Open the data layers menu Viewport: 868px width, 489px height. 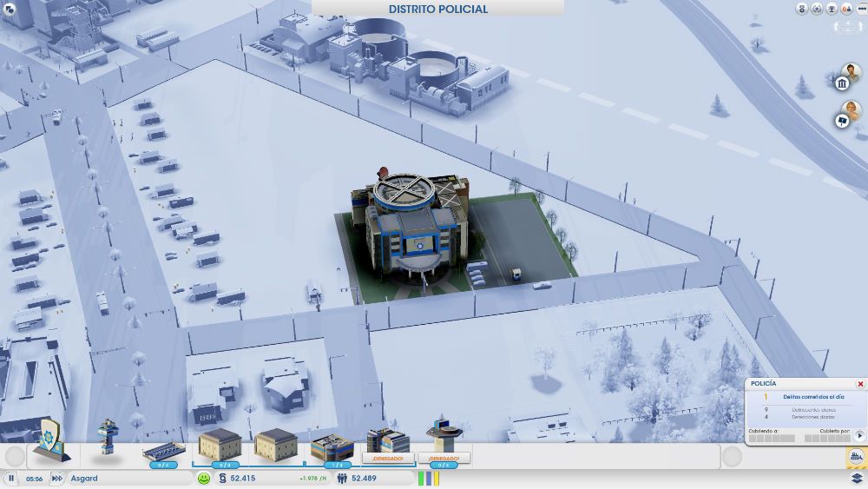click(x=856, y=478)
